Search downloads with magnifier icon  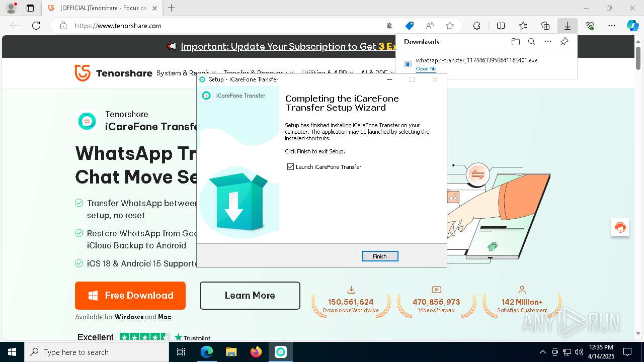tap(531, 42)
